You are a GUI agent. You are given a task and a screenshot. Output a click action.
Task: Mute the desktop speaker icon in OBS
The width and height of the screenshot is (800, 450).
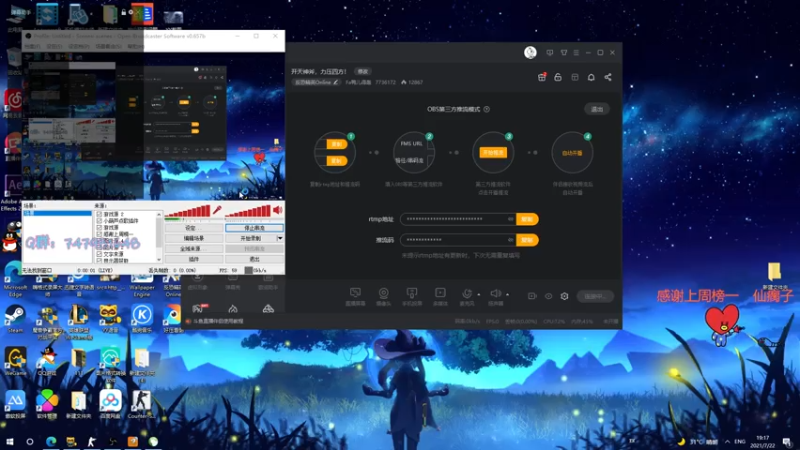pos(278,210)
